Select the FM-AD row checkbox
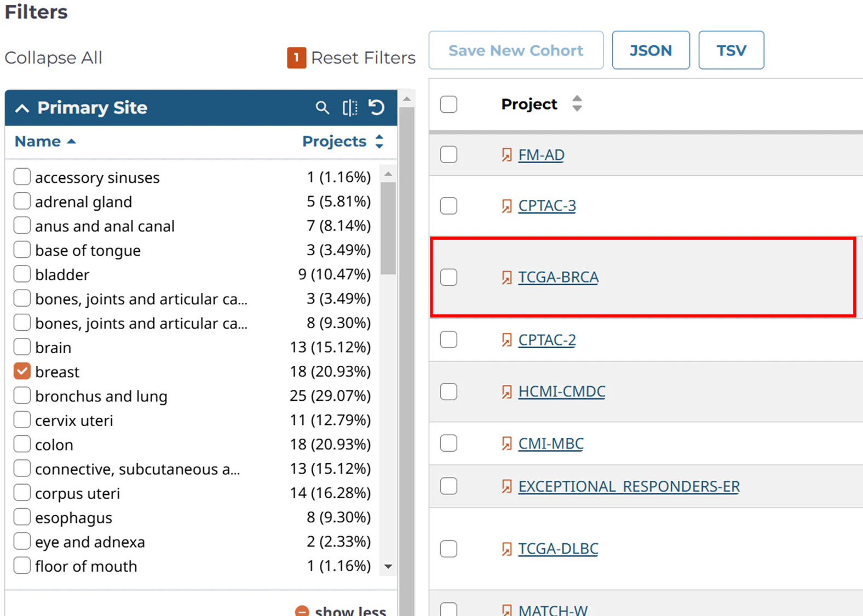The image size is (863, 616). (x=448, y=154)
